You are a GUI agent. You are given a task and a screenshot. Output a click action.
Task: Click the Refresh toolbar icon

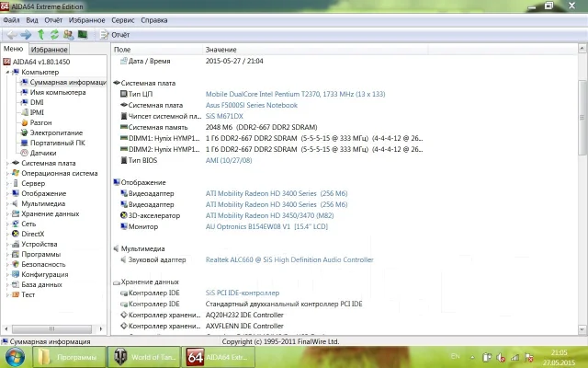(x=55, y=35)
